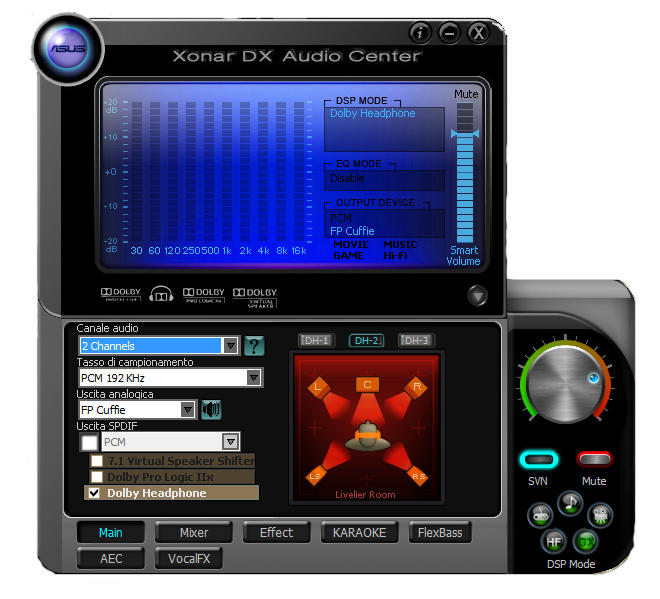This screenshot has width=660, height=599.
Task: Select the DH-1 room mode
Action: [x=317, y=340]
